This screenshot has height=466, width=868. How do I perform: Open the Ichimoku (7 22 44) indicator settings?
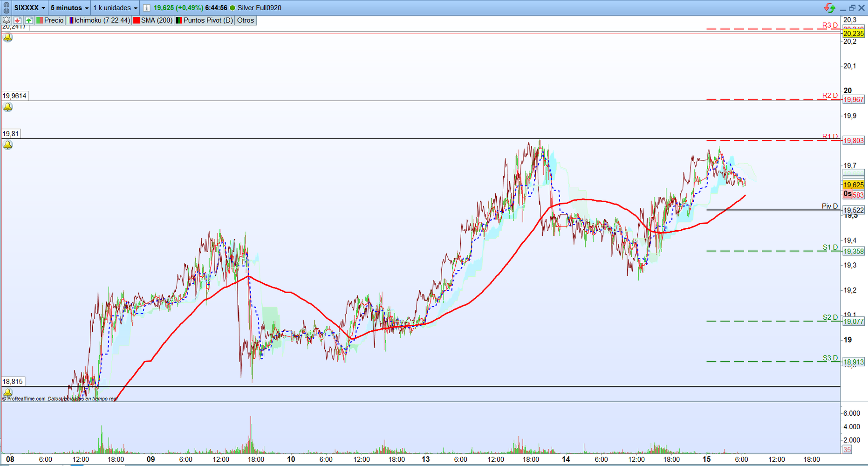point(99,21)
